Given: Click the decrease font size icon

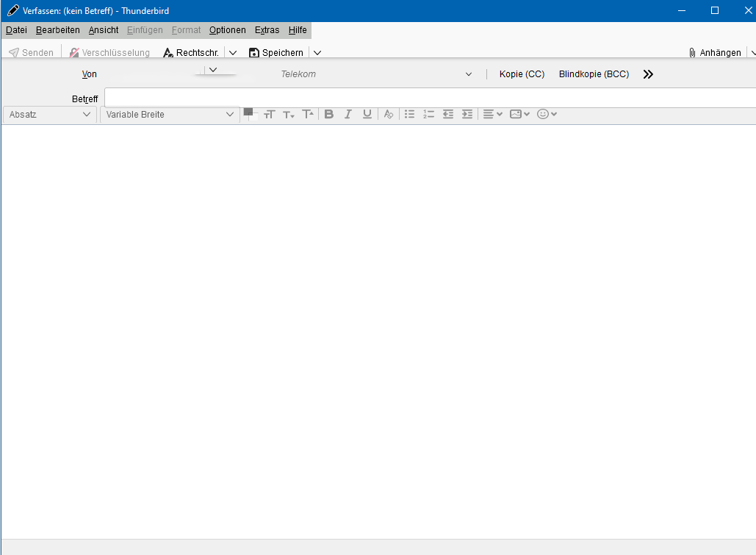Looking at the screenshot, I should (289, 115).
